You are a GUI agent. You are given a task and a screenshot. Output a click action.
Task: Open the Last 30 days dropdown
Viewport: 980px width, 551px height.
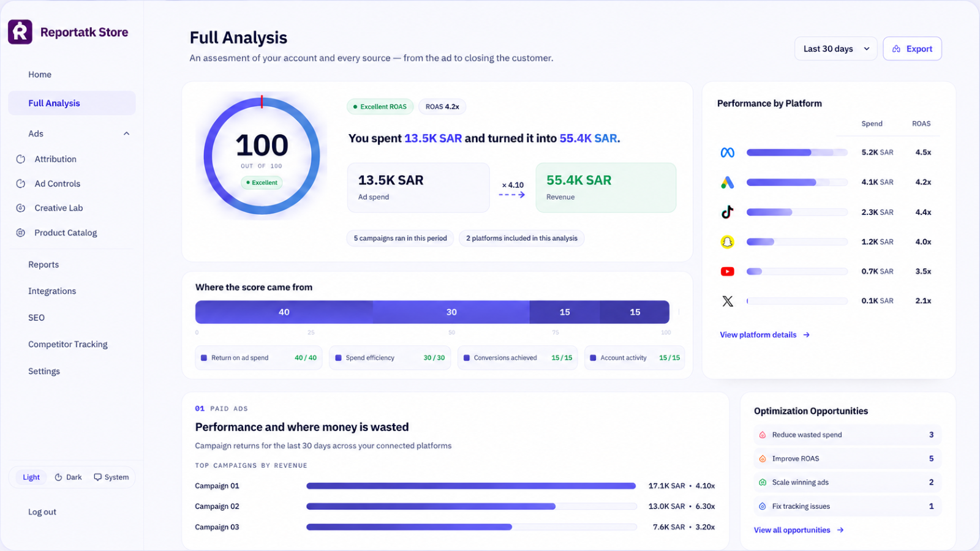point(836,49)
